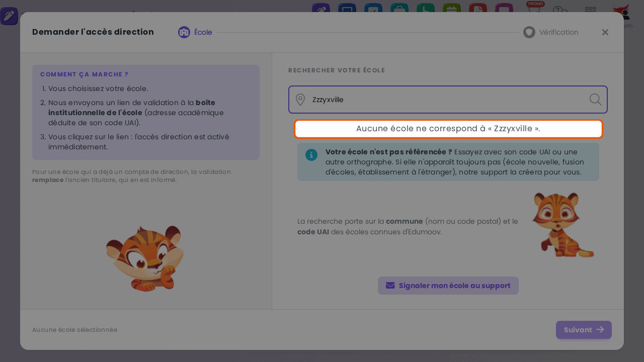This screenshot has width=644, height=362.
Task: Click the Suivant button
Action: pyautogui.click(x=584, y=330)
